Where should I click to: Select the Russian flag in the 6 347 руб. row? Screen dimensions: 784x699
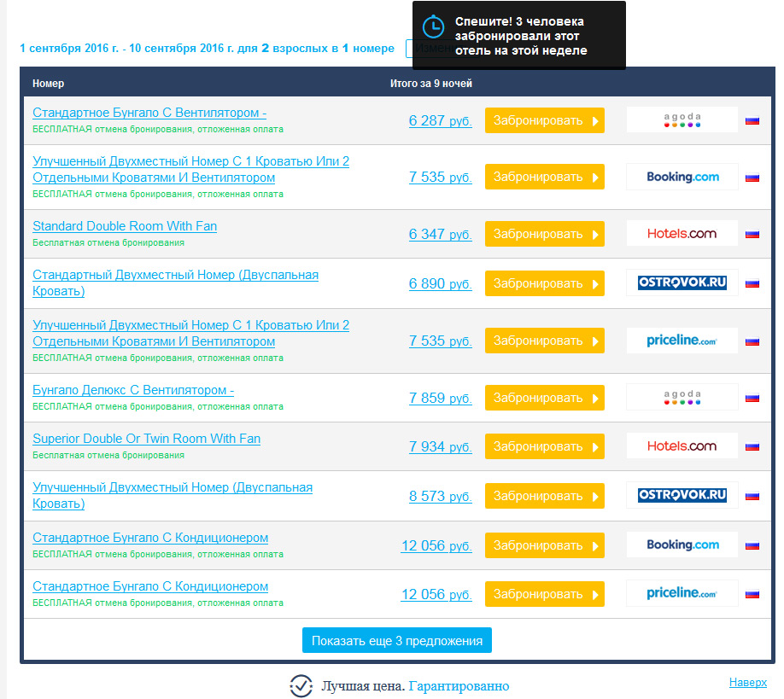click(752, 234)
